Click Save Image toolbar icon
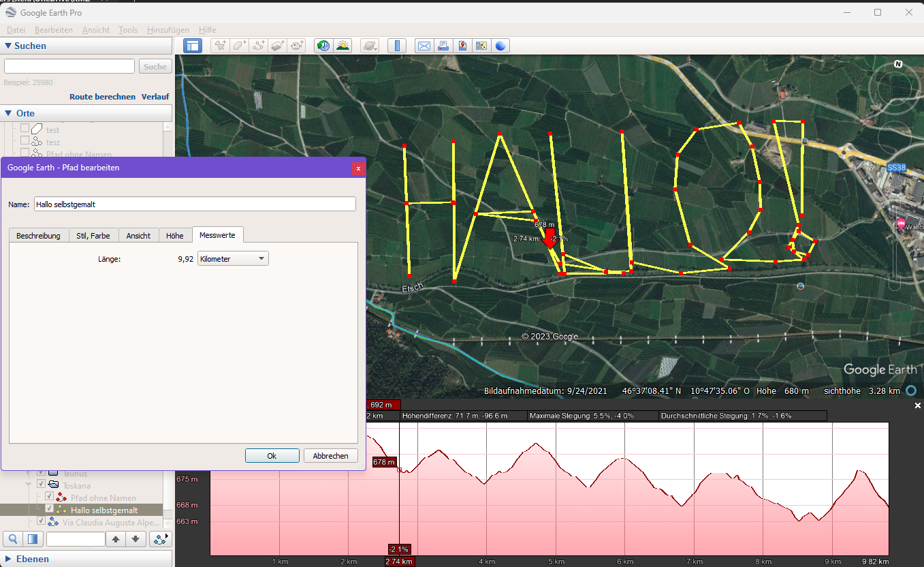924x567 pixels. pos(462,46)
